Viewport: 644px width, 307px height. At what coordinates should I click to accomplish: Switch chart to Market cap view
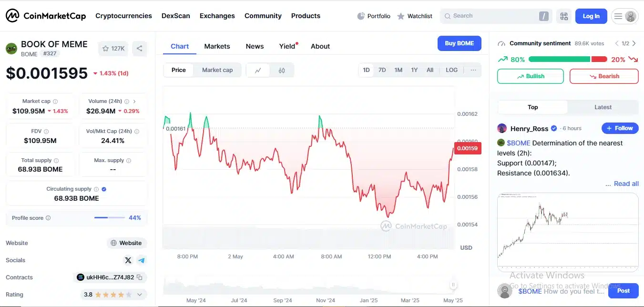(217, 70)
